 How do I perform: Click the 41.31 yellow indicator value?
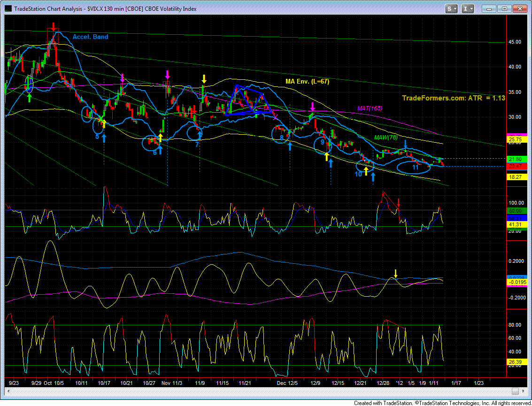(517, 224)
